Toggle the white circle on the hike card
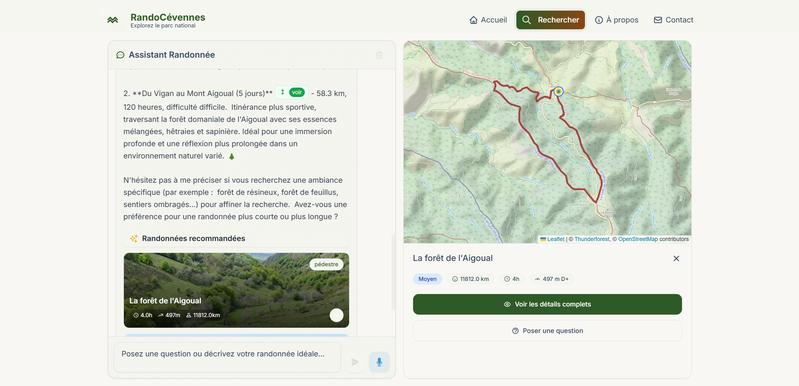Screen dimensions: 799x386 (x=336, y=315)
